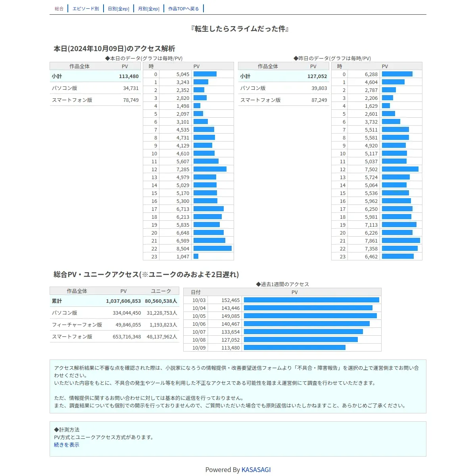Click the weekly PV 149,085 for 10/05
This screenshot has height=476, width=476.
(230, 316)
